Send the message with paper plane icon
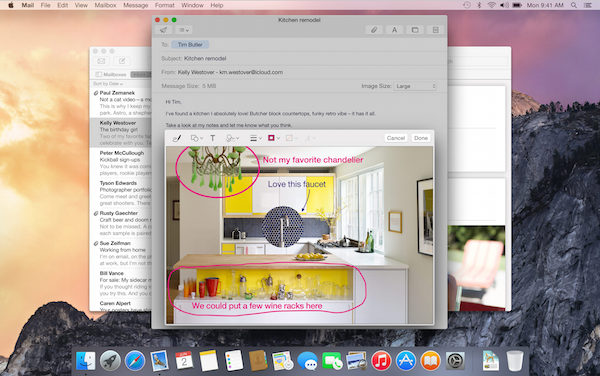The image size is (600, 376). 163,30
